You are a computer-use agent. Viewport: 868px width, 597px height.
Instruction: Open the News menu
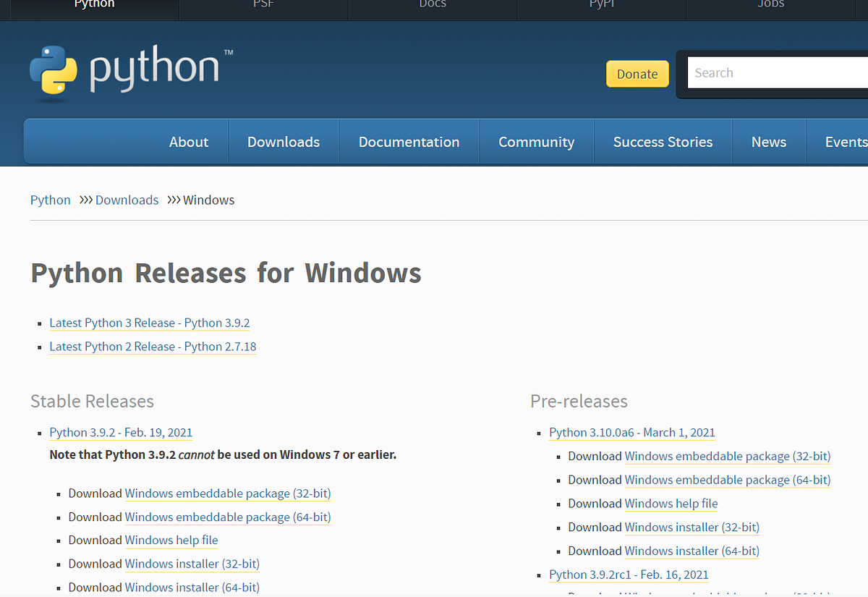768,142
